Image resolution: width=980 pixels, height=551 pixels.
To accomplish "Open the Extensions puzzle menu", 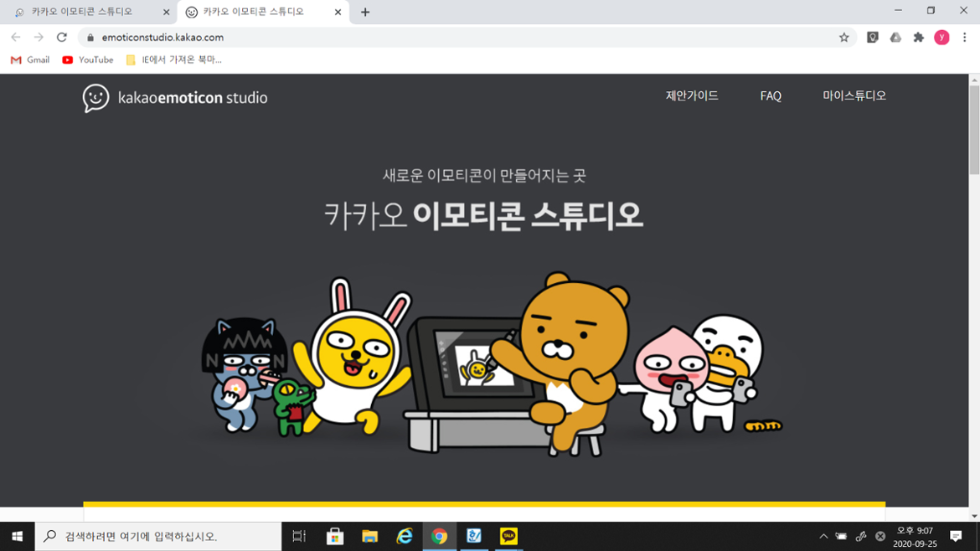I will click(x=918, y=38).
